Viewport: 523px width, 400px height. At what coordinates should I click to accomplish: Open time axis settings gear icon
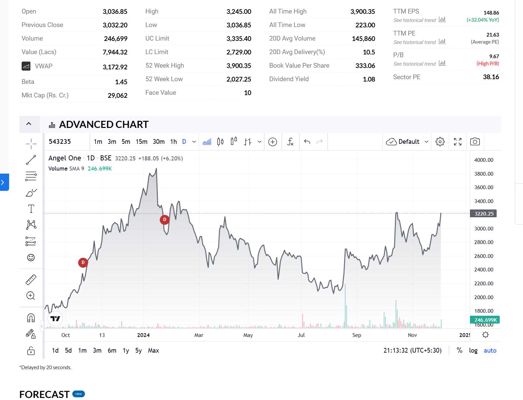pos(485,335)
